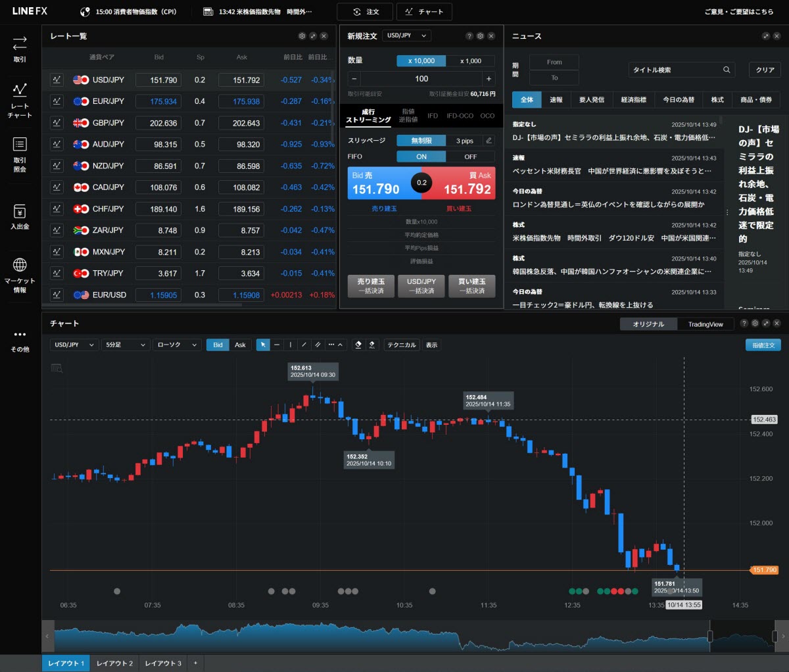This screenshot has height=672, width=789.
Task: Set quantity multiplier to x 1,000
Action: click(x=470, y=60)
